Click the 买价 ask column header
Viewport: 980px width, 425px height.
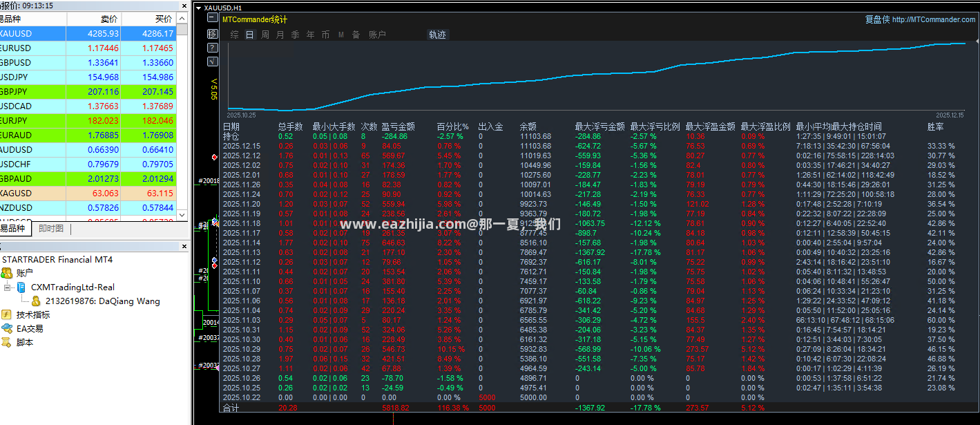point(148,19)
